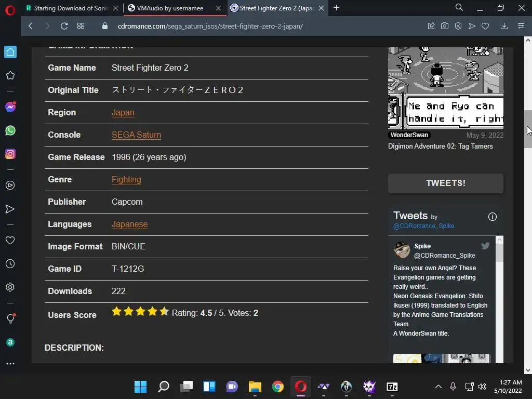This screenshot has height=399, width=532.
Task: Close the VMAudio tab
Action: pyautogui.click(x=219, y=8)
